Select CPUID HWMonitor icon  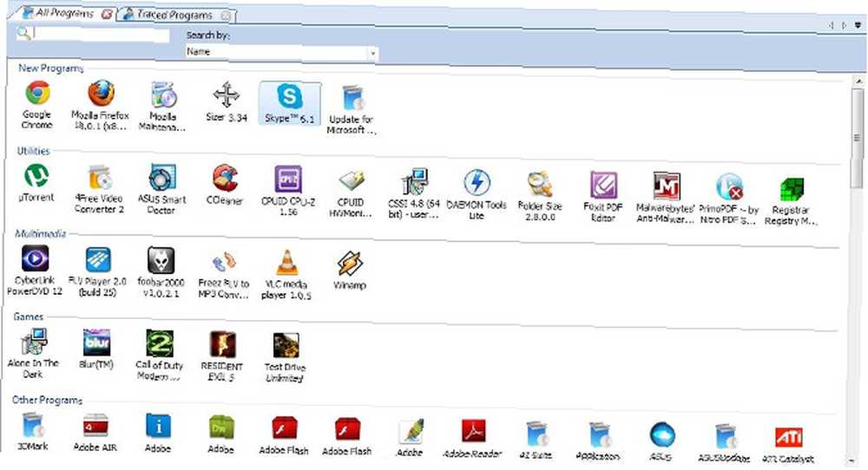[352, 181]
